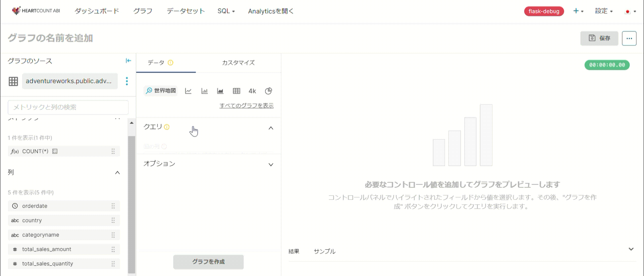This screenshot has height=276, width=644.
Task: Click the グラフの名前を追加 title field
Action: pos(50,38)
